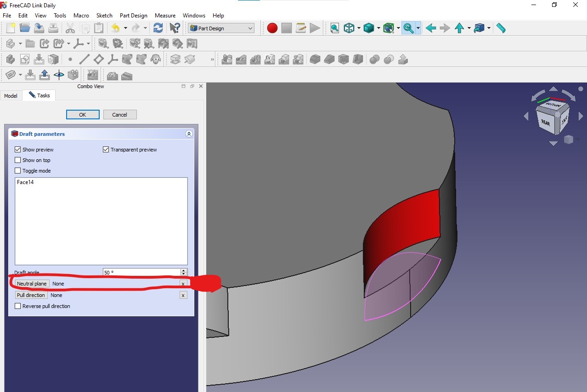Open the Measure menu

[165, 15]
